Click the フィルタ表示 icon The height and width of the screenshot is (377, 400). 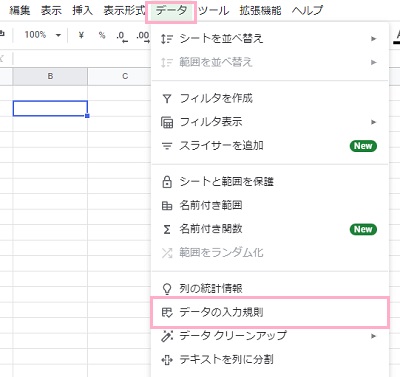coord(167,122)
